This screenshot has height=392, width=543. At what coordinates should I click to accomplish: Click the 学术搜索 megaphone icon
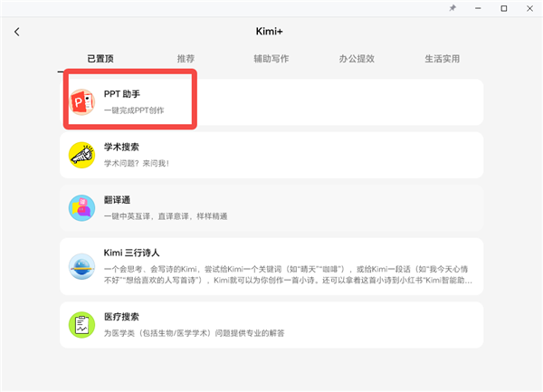82,155
